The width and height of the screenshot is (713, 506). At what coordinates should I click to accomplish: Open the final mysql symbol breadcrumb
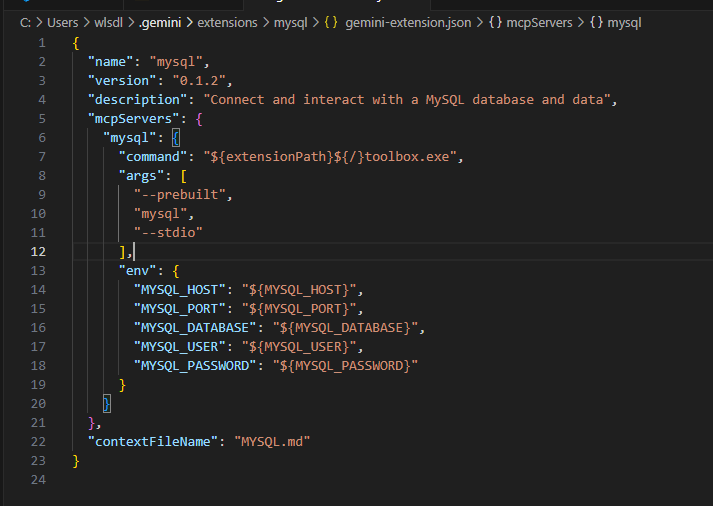(x=624, y=23)
